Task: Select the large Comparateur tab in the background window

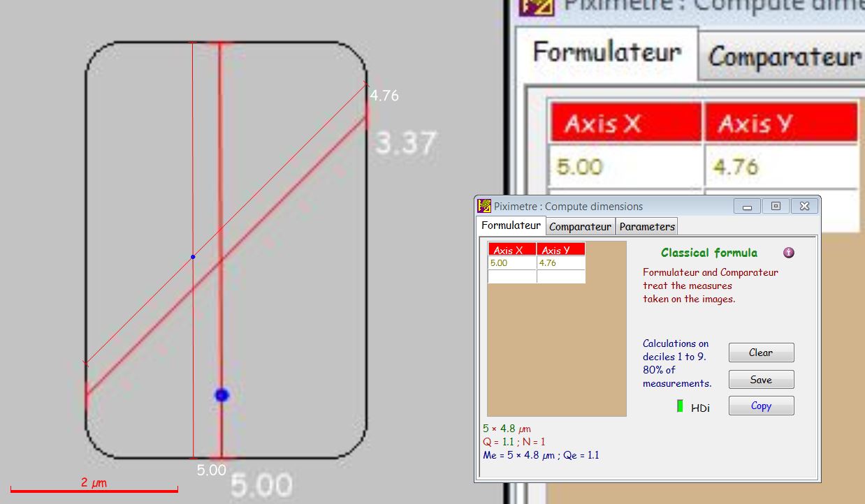Action: point(784,57)
